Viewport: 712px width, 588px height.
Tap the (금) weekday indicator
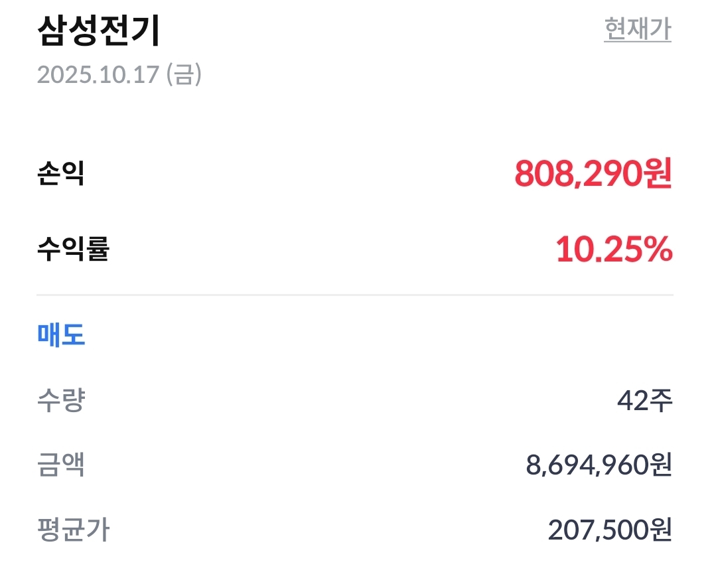pos(183,74)
